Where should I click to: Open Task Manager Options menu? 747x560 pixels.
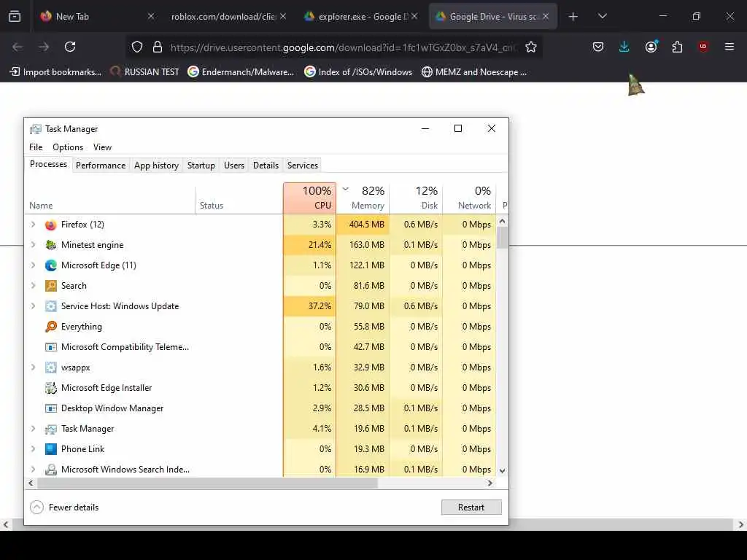pyautogui.click(x=68, y=147)
